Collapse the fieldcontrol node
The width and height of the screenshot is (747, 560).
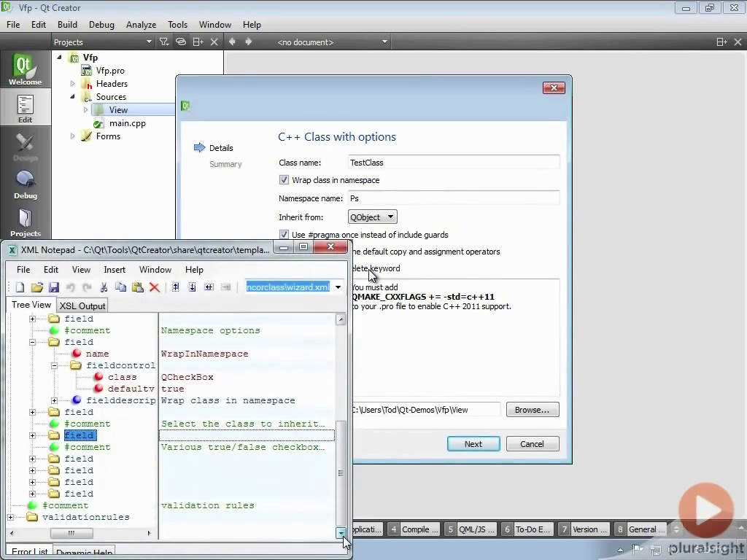point(54,366)
